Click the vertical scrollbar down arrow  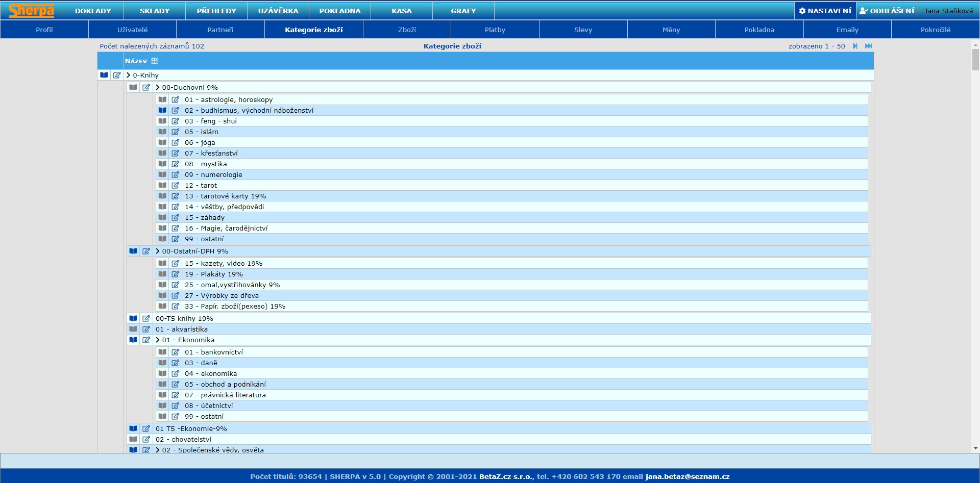click(x=975, y=449)
